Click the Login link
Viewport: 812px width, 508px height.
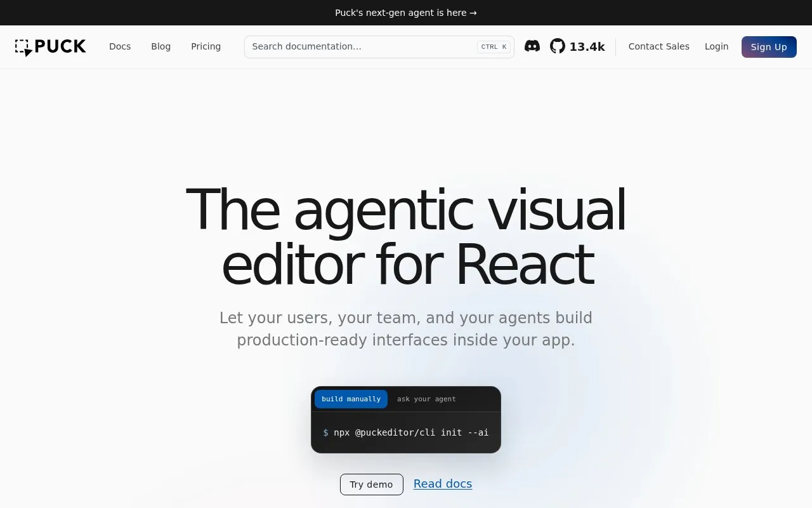[x=716, y=46]
